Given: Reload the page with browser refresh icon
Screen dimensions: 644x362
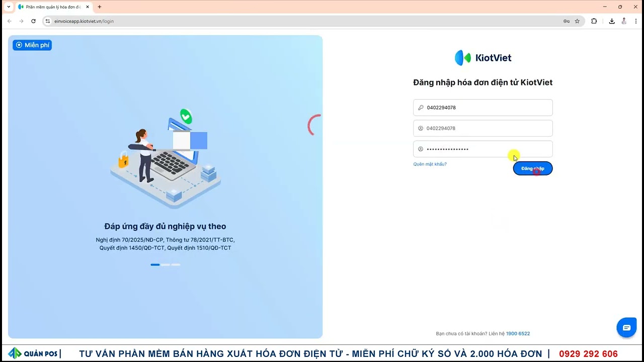Looking at the screenshot, I should [33, 21].
